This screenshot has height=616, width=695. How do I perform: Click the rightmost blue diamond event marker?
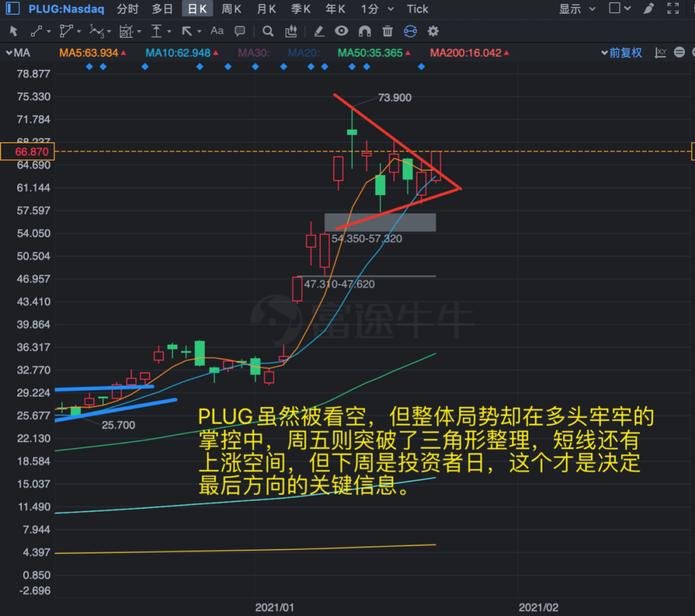[x=421, y=66]
